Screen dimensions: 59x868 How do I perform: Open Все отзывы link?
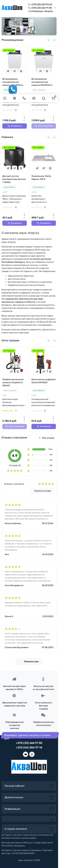coord(46,438)
